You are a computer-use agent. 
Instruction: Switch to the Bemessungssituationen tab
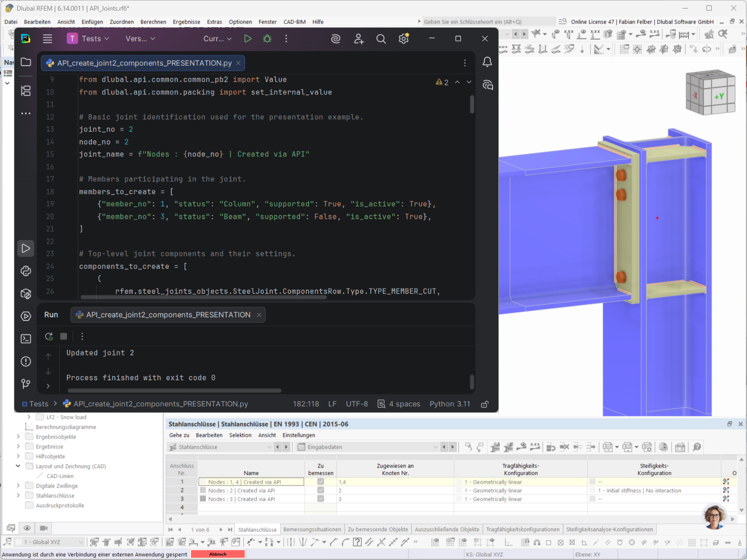pyautogui.click(x=312, y=530)
